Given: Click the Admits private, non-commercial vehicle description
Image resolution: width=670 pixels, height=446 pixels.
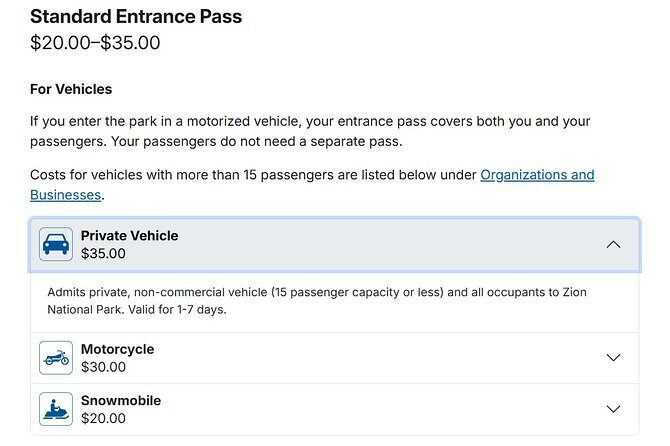Looking at the screenshot, I should [300, 292].
